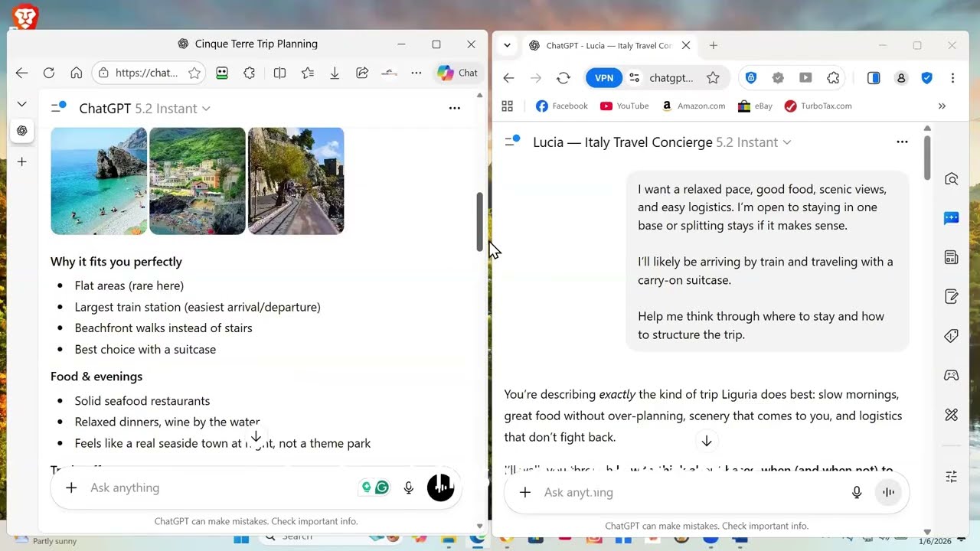Refresh the Cinque Terre Trip Planning page
This screenshot has height=551, width=980.
[49, 73]
